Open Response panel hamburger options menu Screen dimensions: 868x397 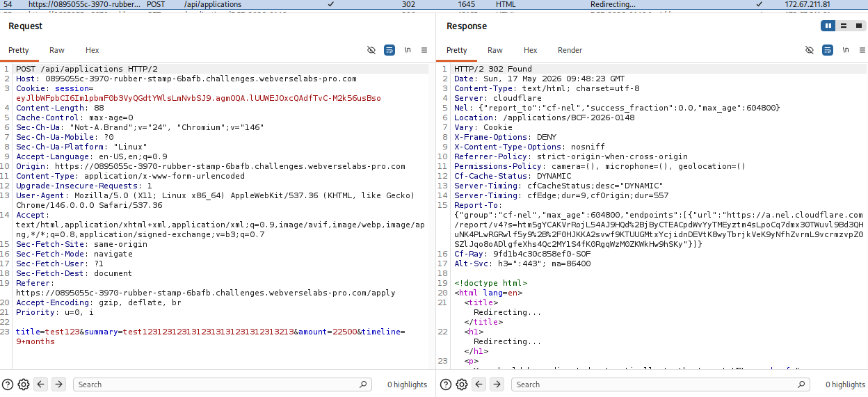862,50
